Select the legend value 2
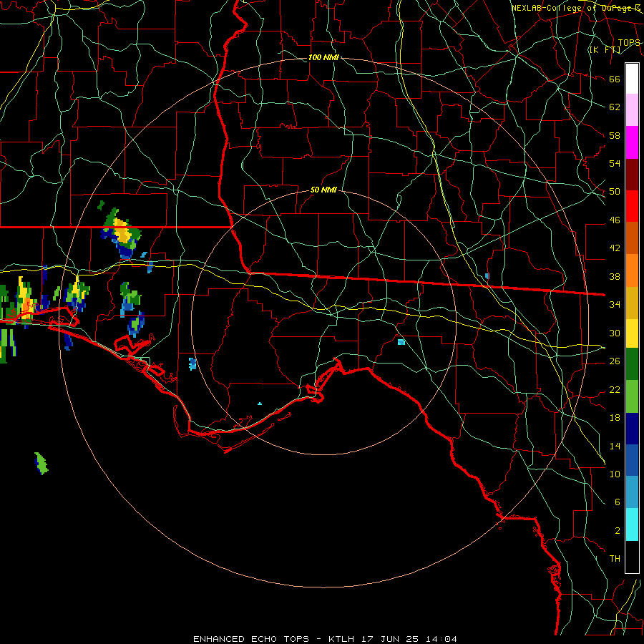The image size is (644, 644). coord(617,531)
